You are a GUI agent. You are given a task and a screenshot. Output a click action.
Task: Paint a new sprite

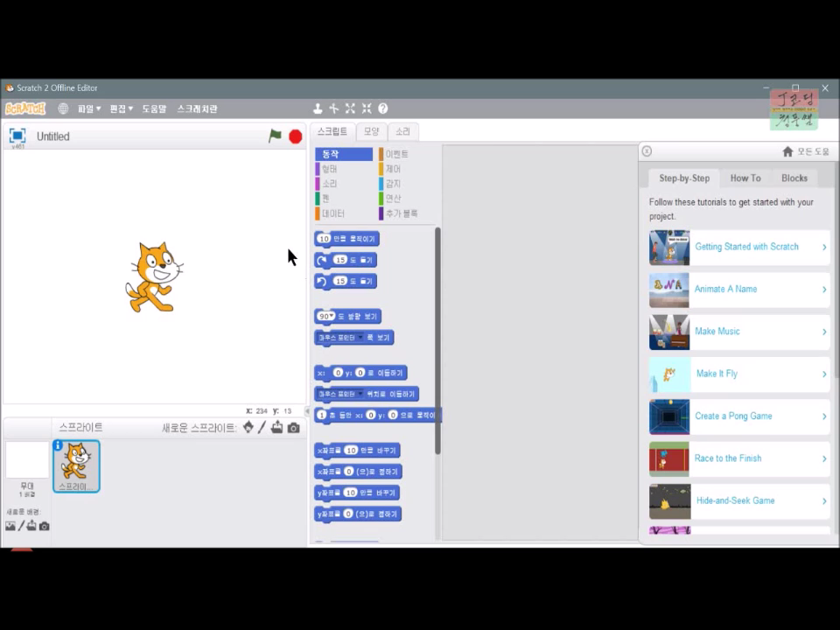tap(262, 428)
